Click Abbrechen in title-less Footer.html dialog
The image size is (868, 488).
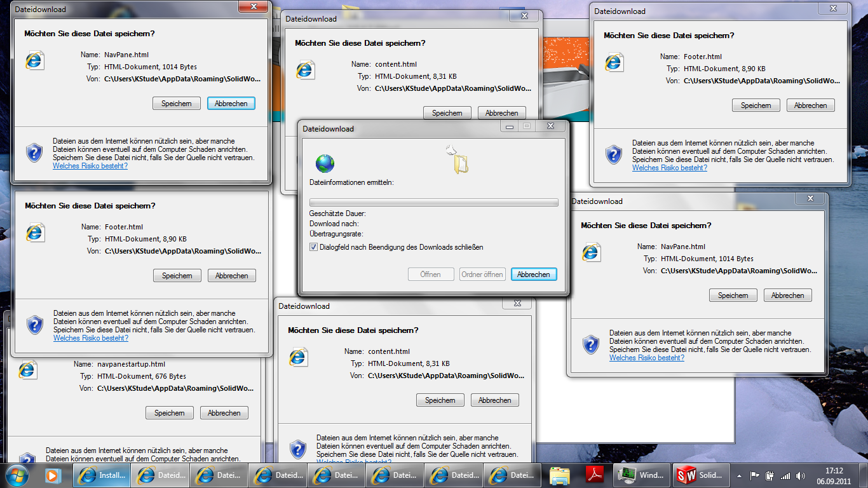click(232, 276)
